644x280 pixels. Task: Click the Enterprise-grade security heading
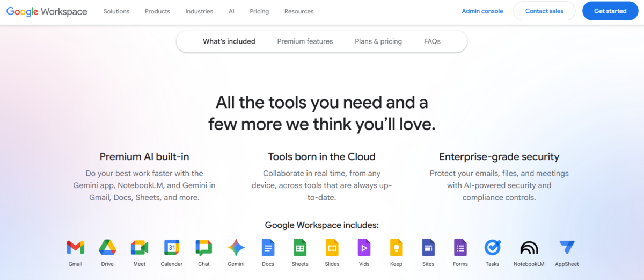pos(499,157)
